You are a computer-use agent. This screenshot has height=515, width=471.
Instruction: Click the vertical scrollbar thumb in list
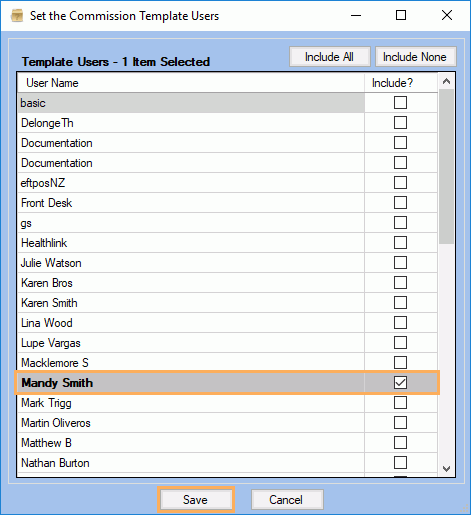tap(446, 167)
